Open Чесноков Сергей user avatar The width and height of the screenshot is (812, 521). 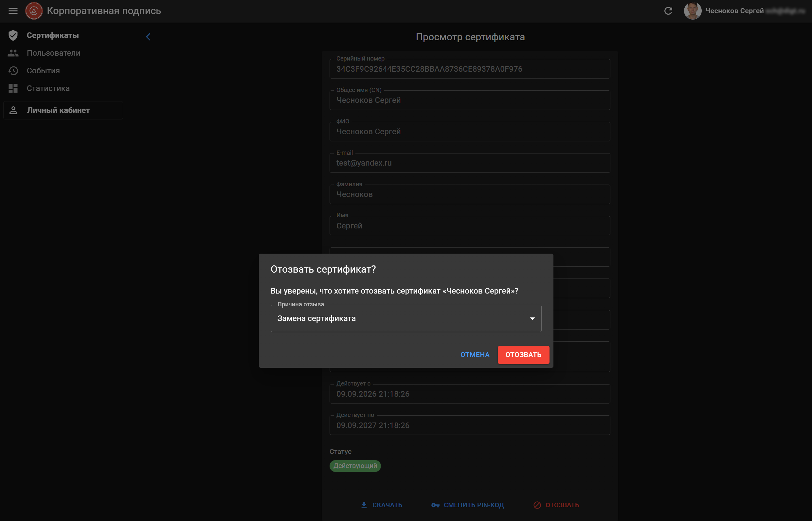coord(692,11)
